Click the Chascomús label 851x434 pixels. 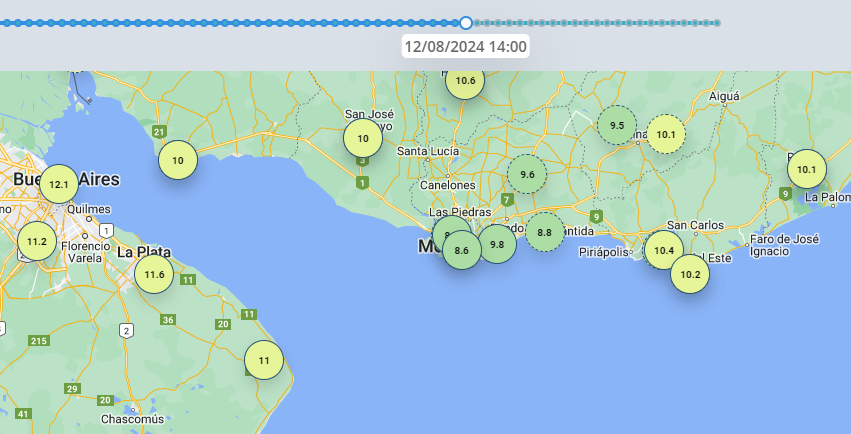click(132, 419)
